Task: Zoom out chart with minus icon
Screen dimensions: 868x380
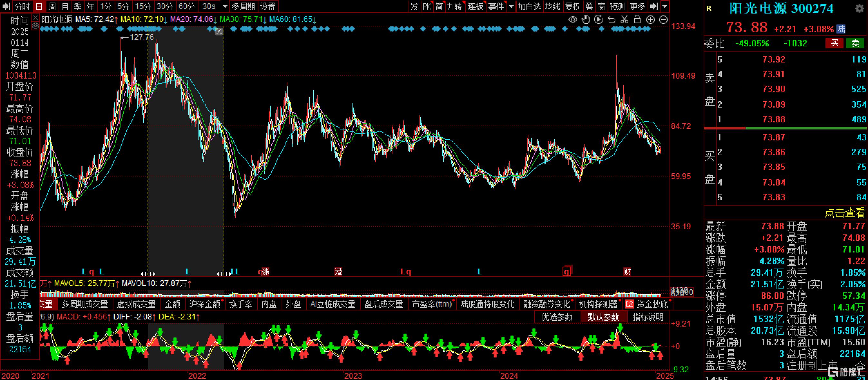Action: click(x=663, y=20)
